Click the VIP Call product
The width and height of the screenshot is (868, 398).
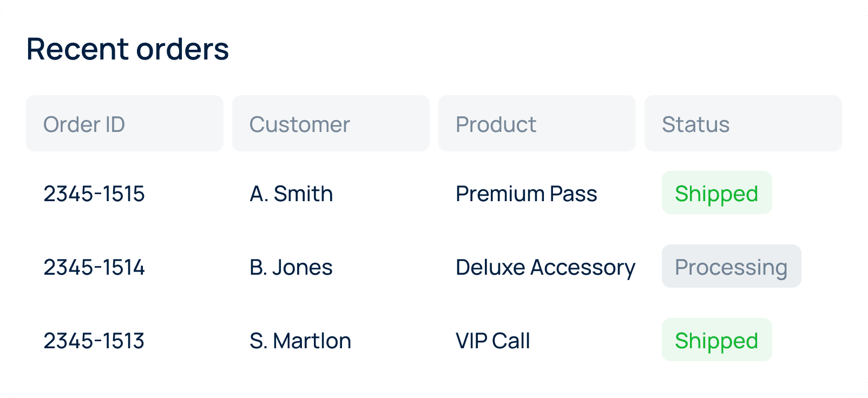(x=492, y=341)
